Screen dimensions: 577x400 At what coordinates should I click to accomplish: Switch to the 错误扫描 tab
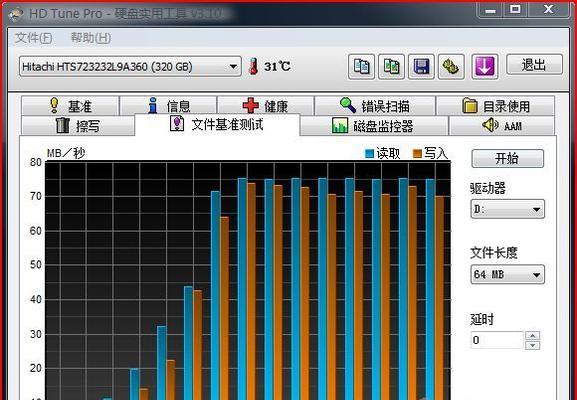[375, 106]
